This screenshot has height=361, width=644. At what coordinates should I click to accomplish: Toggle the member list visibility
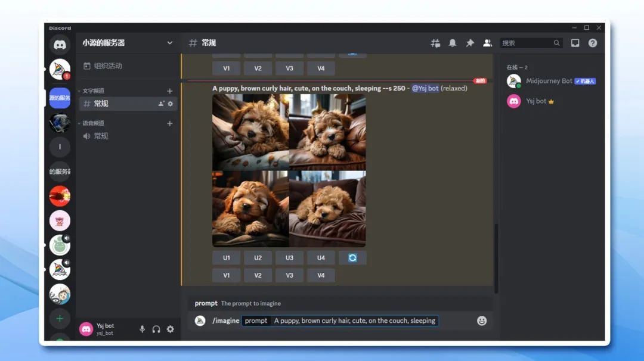(x=487, y=43)
